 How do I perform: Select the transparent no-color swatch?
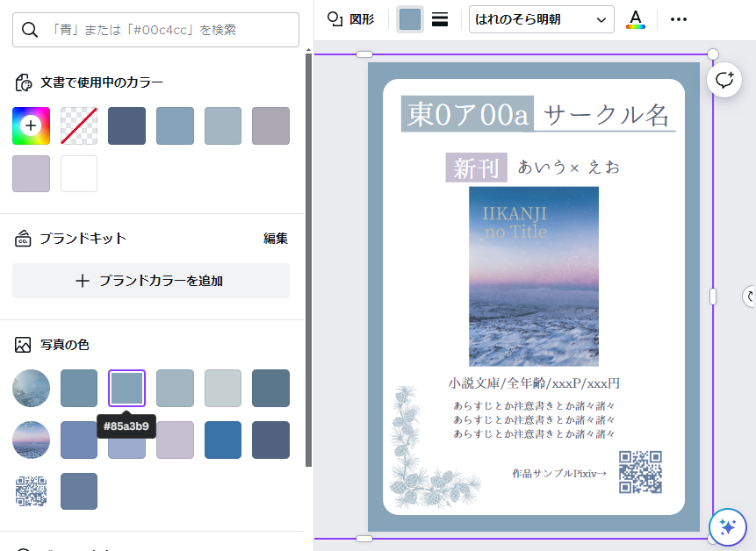tap(79, 125)
